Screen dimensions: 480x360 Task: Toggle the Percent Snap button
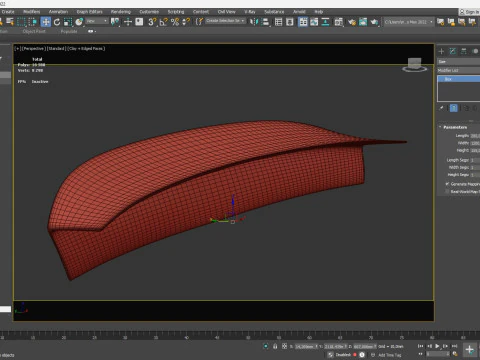(x=175, y=22)
